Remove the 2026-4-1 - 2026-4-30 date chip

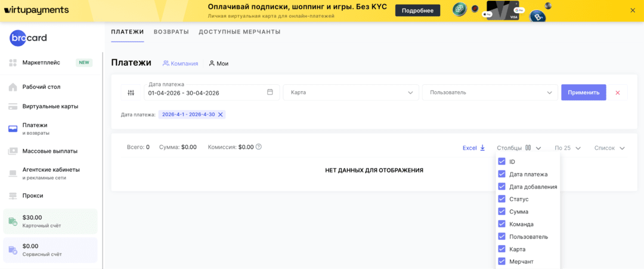click(221, 115)
